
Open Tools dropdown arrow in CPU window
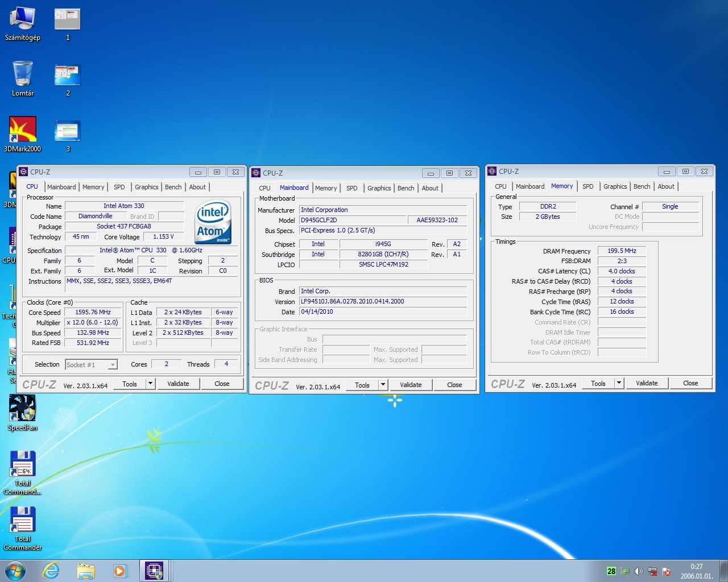coord(151,384)
